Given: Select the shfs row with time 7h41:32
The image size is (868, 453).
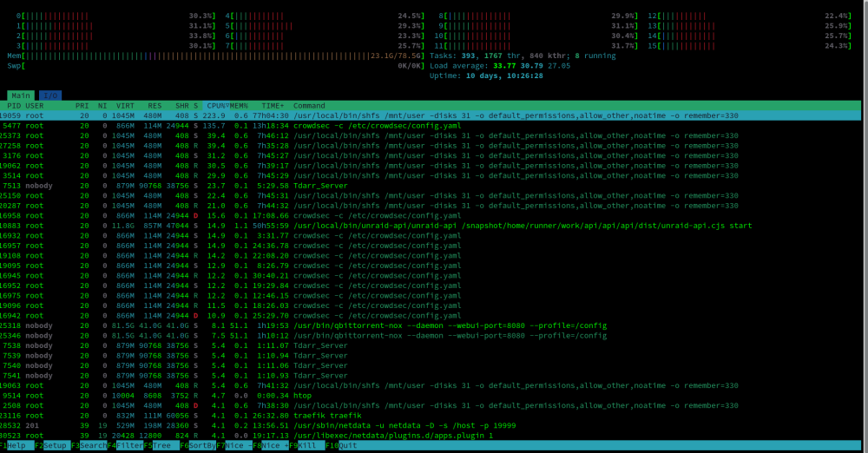Looking at the screenshot, I should 431,385.
